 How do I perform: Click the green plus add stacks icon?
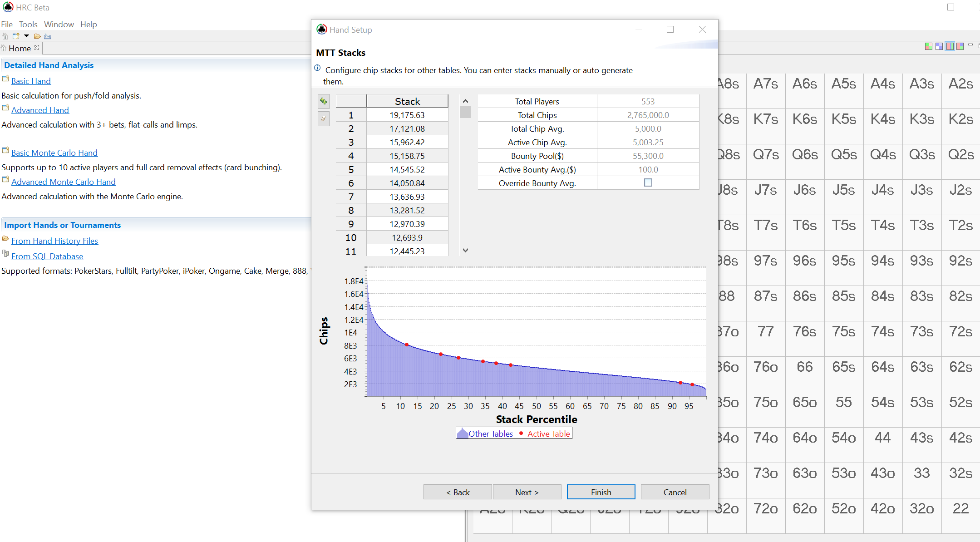[x=323, y=101]
